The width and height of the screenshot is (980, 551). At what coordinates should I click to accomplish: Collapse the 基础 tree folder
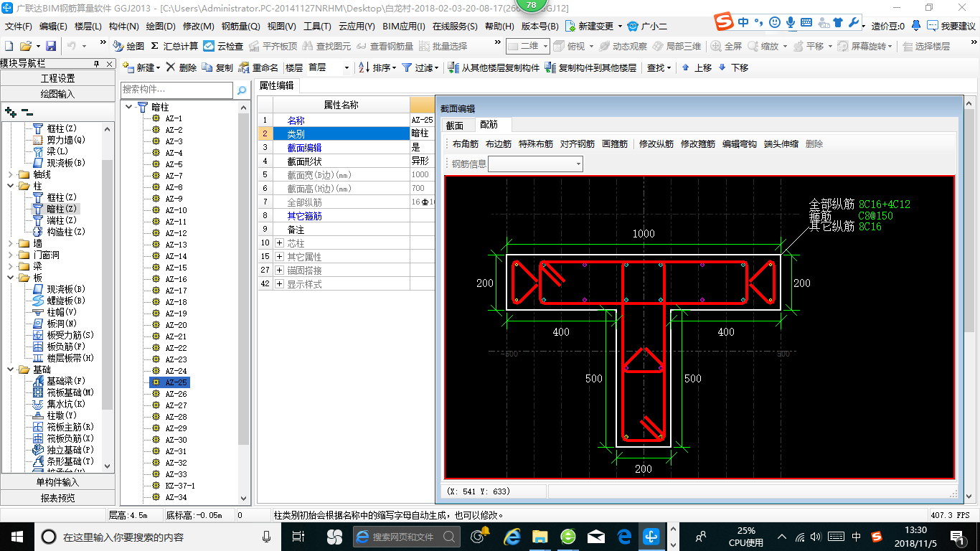[x=10, y=369]
